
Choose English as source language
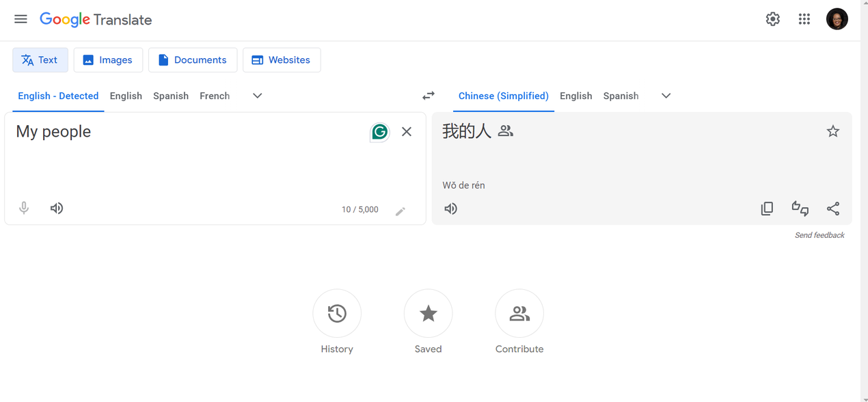[126, 96]
